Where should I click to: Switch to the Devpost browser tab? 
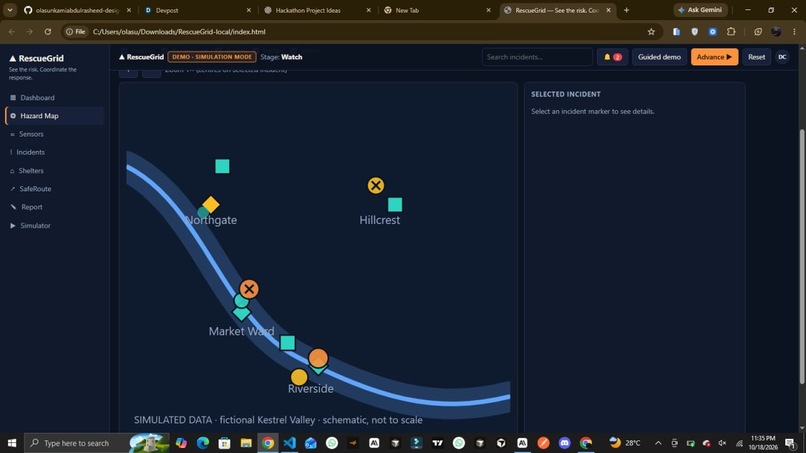[197, 10]
